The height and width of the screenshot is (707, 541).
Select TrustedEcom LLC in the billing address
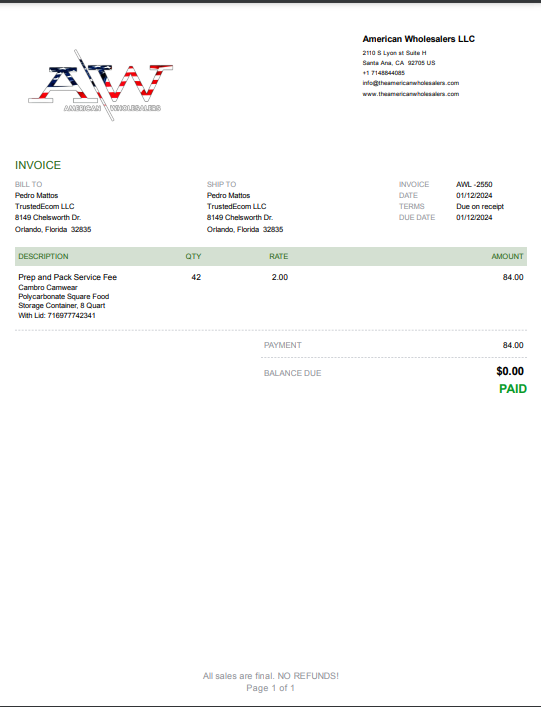(45, 206)
